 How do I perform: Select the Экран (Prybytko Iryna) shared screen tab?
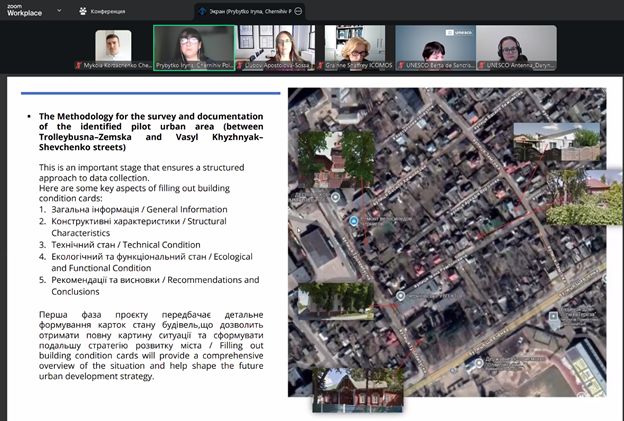pos(249,11)
